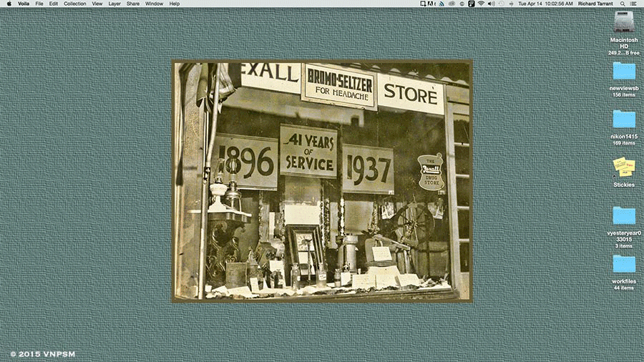This screenshot has width=644, height=362.
Task: Click the vintage Rexall store photo
Action: [323, 181]
